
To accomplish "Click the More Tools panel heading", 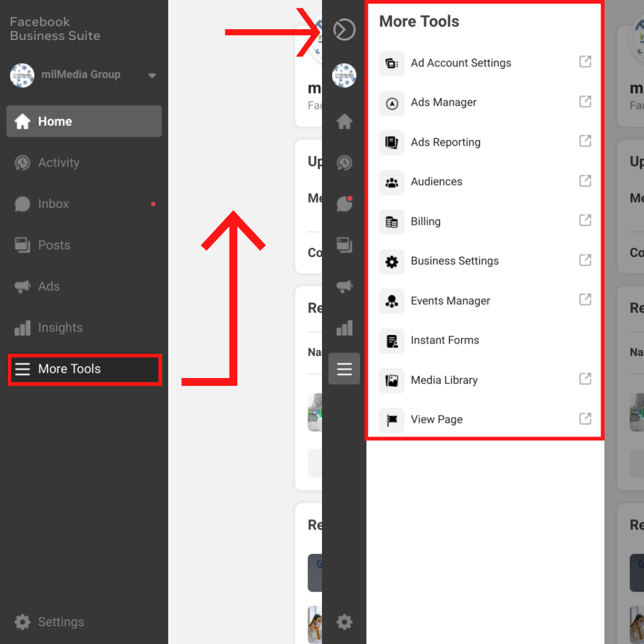I will (x=419, y=21).
